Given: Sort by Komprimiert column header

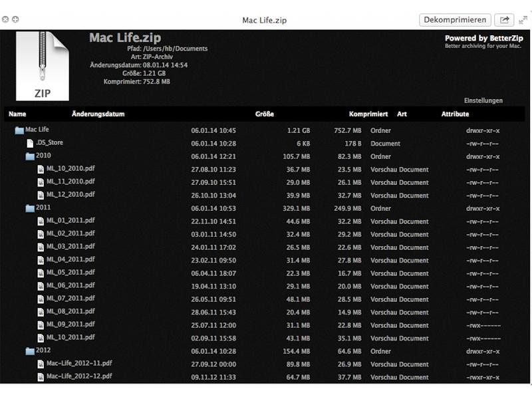Looking at the screenshot, I should tap(368, 114).
